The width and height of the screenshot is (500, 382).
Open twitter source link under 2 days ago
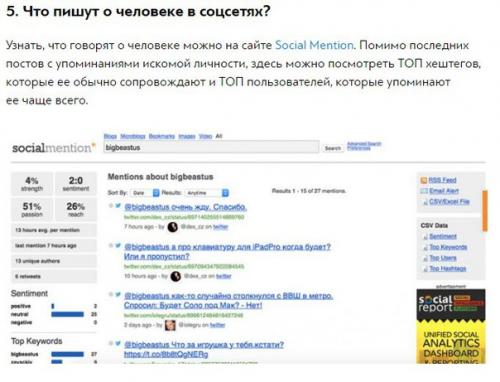click(218, 325)
